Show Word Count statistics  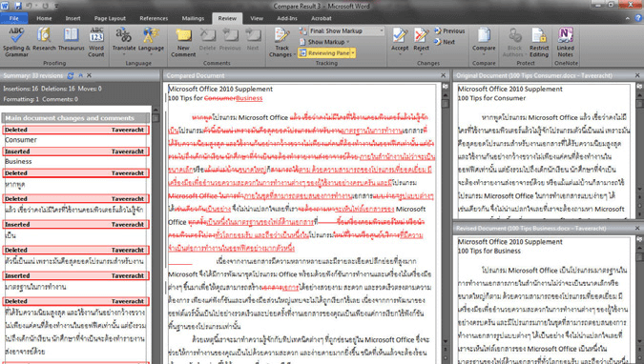pos(96,41)
